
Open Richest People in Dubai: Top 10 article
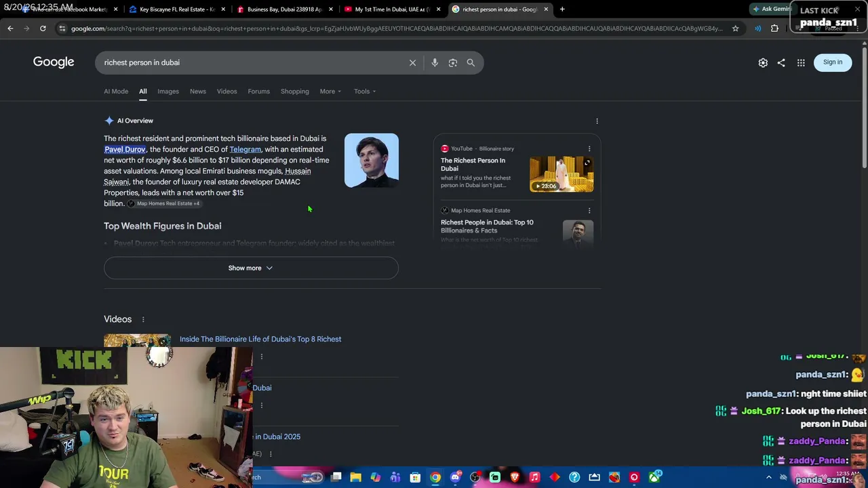coord(487,226)
